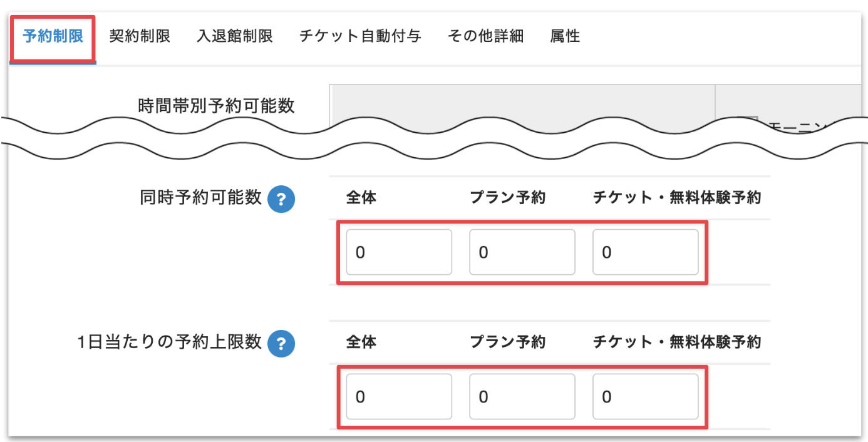Click the 1日当たりの予約上限数 label text

[170, 342]
